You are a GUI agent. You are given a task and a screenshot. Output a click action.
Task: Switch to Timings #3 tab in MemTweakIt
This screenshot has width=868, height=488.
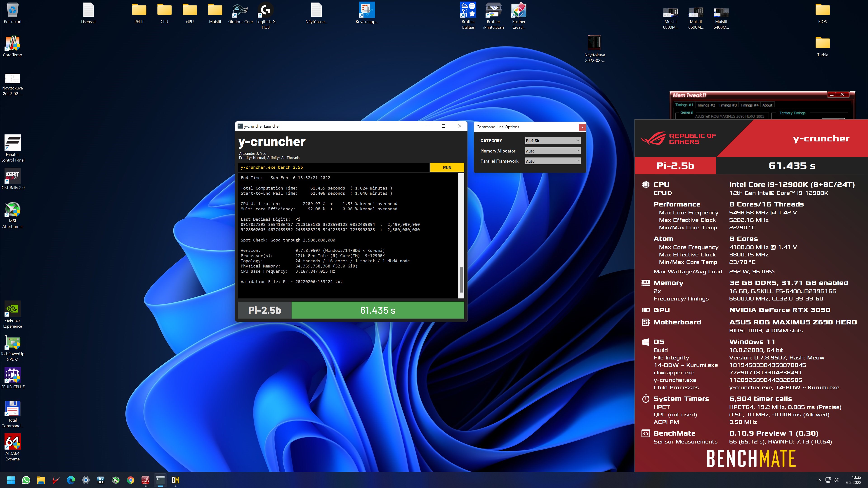pyautogui.click(x=727, y=105)
